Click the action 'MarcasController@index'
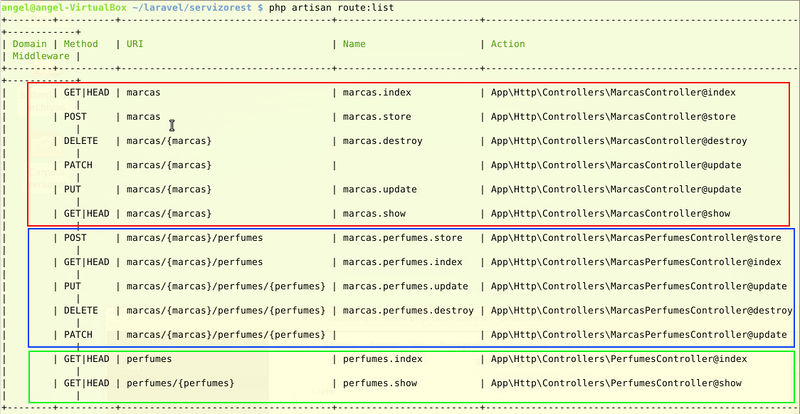The image size is (800, 414). coord(673,92)
